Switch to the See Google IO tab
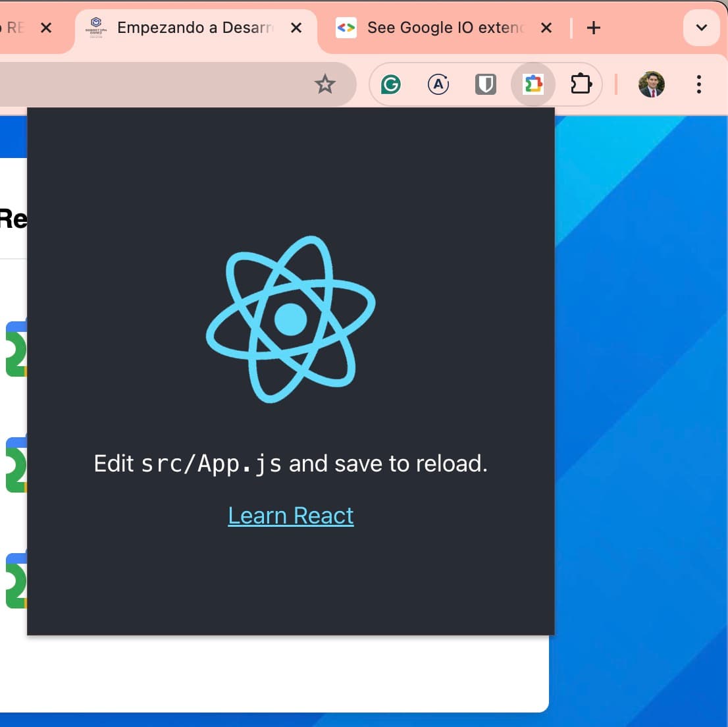The width and height of the screenshot is (728, 727). click(445, 28)
